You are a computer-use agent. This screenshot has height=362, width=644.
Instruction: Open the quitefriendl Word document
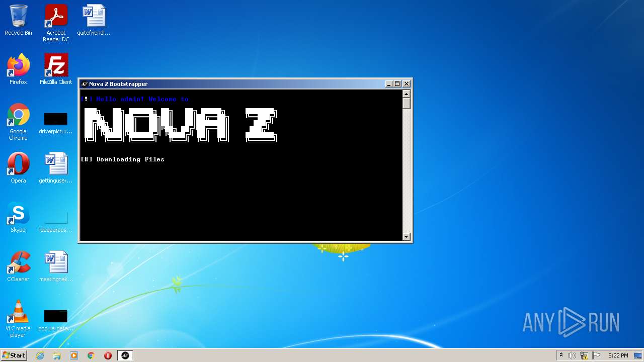[94, 20]
